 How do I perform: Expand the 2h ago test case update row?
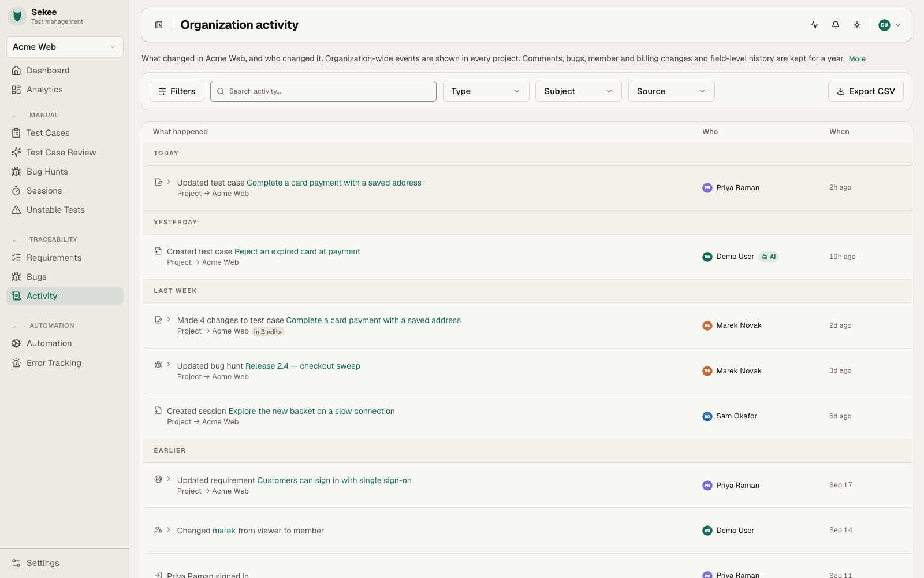(169, 182)
